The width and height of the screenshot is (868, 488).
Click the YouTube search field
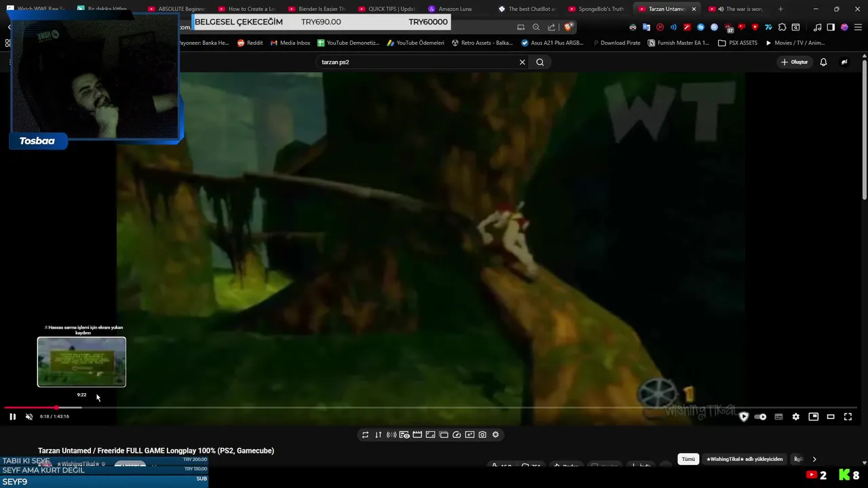(417, 62)
